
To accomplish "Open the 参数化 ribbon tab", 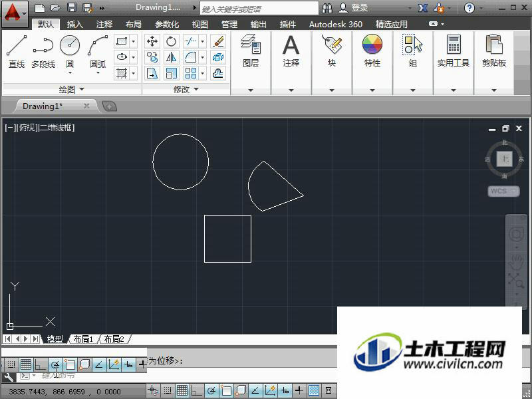I will 167,25.
